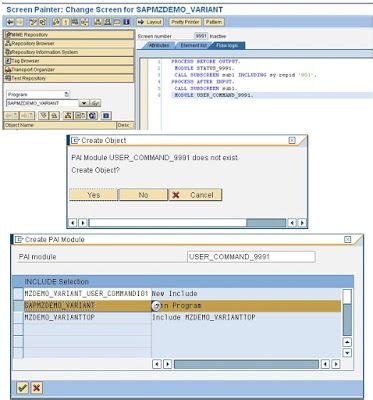Click the Display (glasses) button beside program name
Viewport: 373px width, 400px height.
tap(95, 103)
